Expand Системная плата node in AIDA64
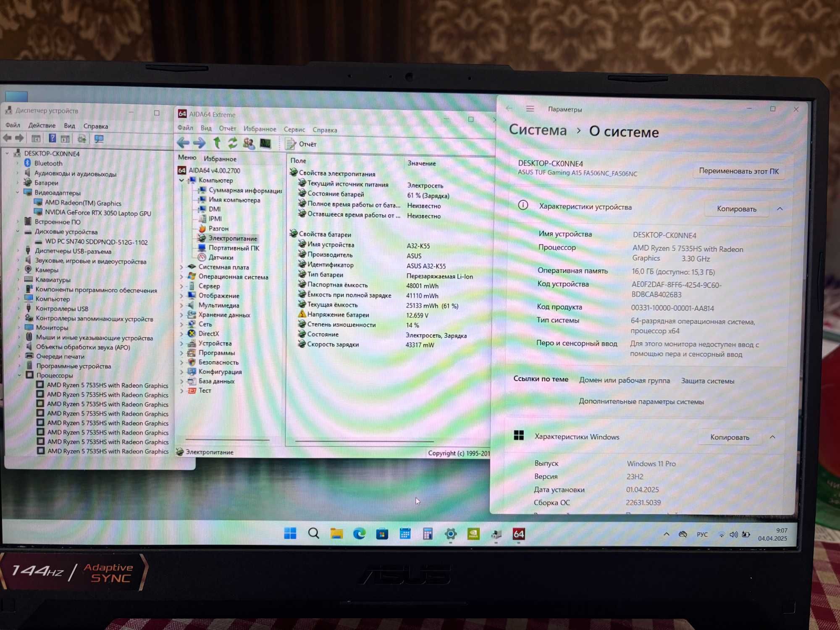 (x=181, y=267)
